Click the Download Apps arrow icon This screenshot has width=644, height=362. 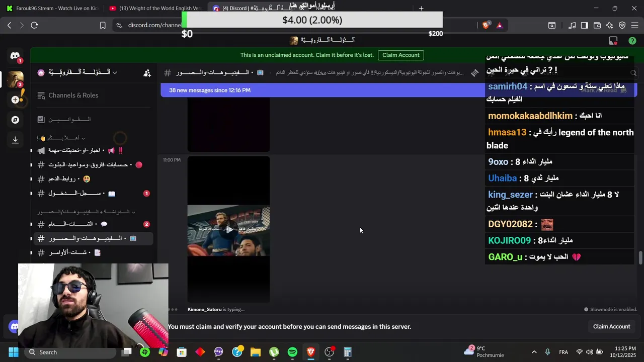point(15,140)
